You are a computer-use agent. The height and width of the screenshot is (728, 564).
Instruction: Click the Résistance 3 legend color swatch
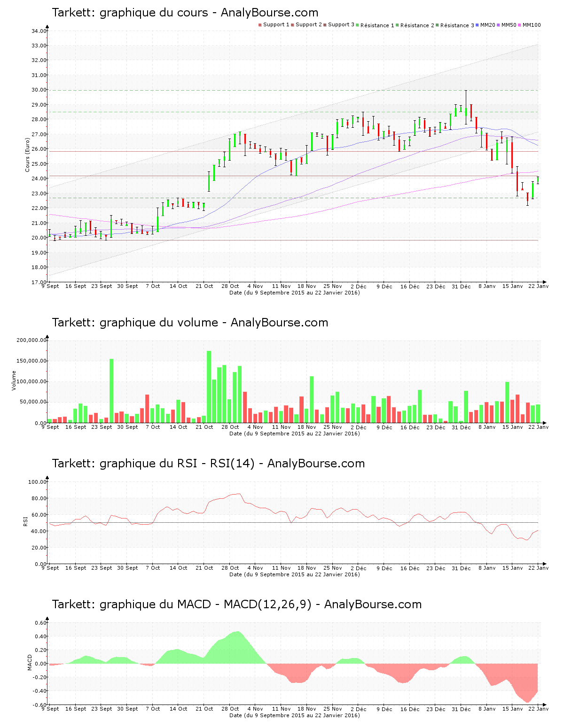[x=438, y=25]
